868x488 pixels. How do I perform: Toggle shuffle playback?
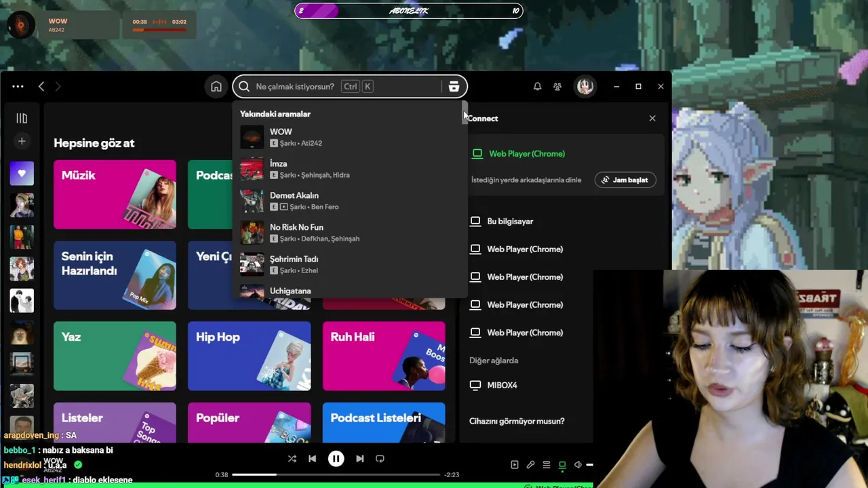pos(292,459)
